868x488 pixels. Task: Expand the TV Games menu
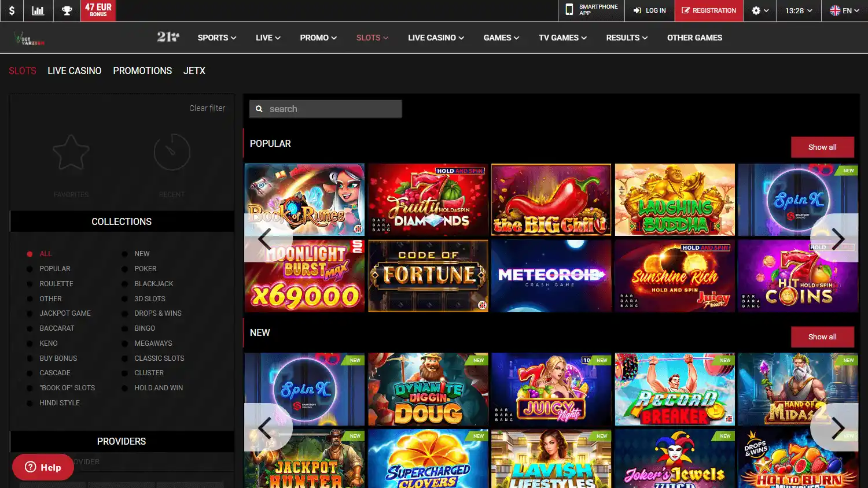tap(562, 38)
